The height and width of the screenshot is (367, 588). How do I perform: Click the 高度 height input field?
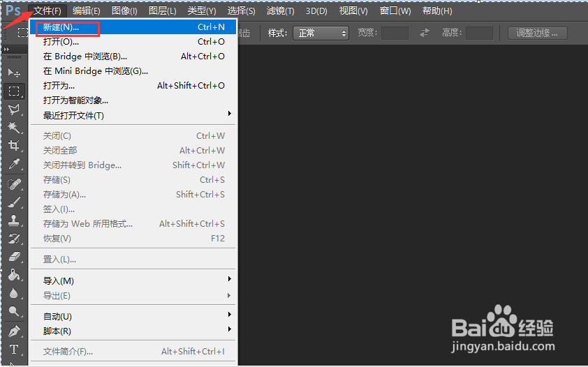479,33
